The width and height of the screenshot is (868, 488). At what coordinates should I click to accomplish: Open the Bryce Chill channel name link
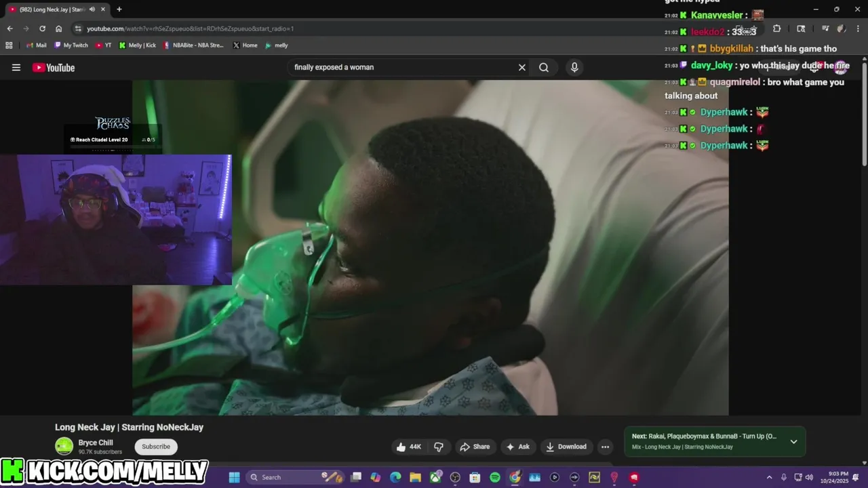[x=96, y=443]
